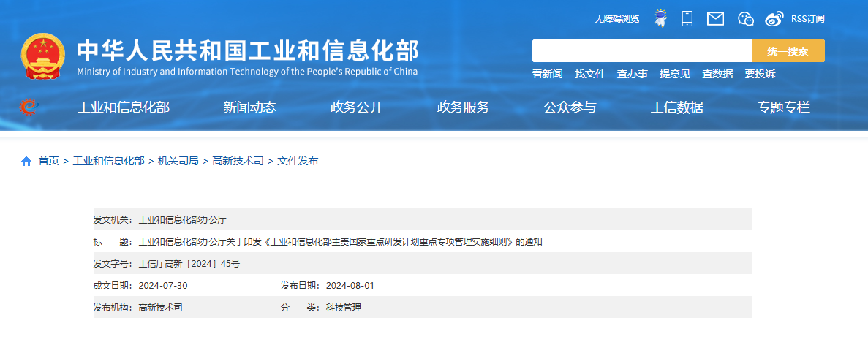Select the 找文件 quick link
This screenshot has height=337, width=868.
tap(590, 74)
